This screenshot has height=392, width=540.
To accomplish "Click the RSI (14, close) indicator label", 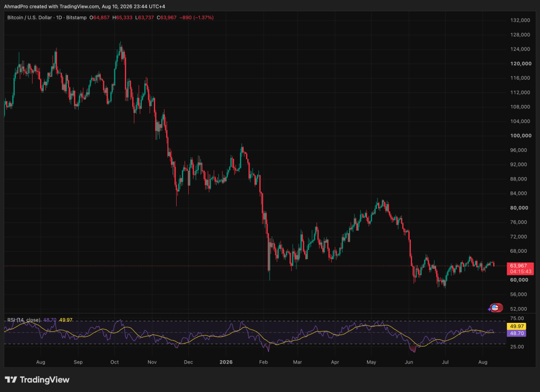I will 24,320.
